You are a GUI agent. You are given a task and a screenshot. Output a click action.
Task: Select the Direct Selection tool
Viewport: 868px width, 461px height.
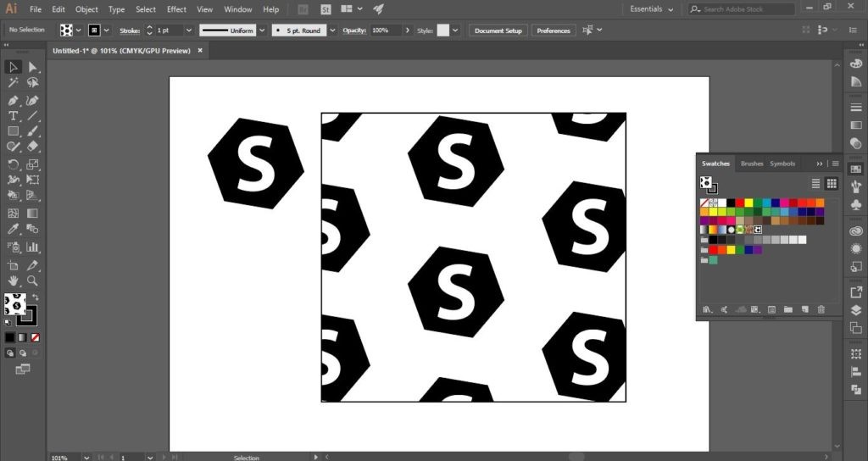point(33,67)
